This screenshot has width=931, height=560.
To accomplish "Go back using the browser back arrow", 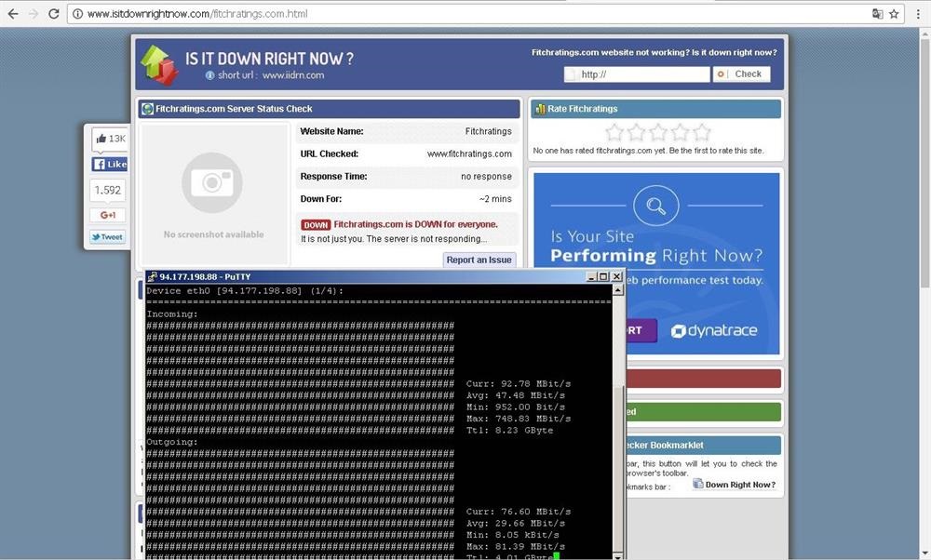I will (x=13, y=14).
